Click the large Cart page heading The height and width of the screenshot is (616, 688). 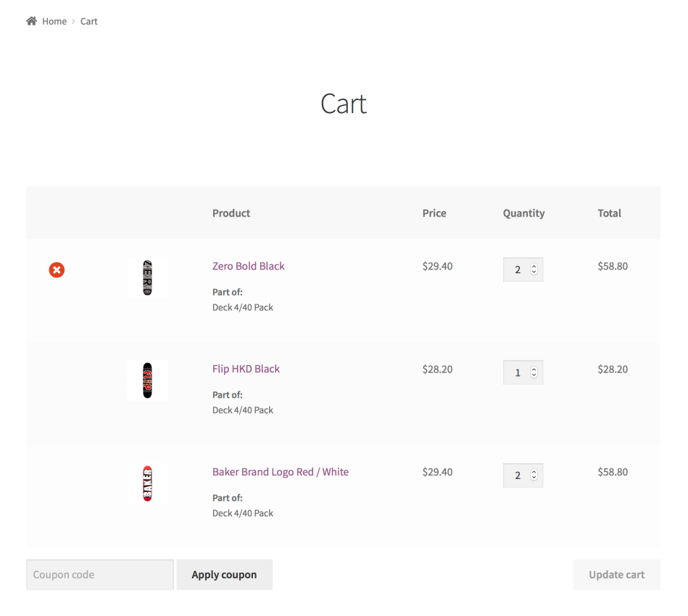344,104
